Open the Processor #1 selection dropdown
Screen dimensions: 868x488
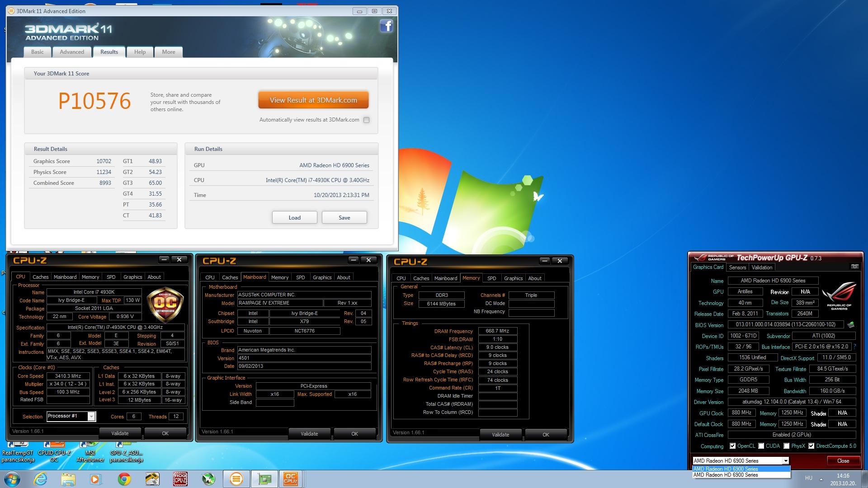point(91,416)
